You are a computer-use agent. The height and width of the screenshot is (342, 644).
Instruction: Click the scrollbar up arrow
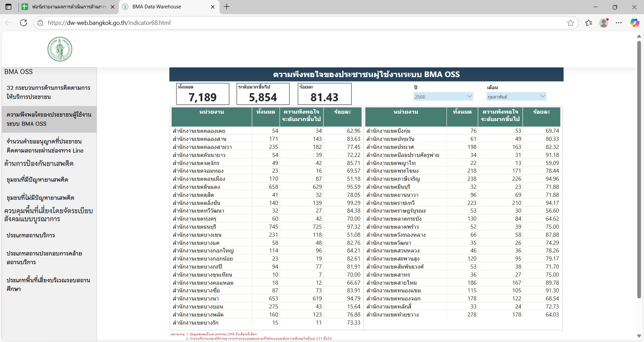pos(639,36)
